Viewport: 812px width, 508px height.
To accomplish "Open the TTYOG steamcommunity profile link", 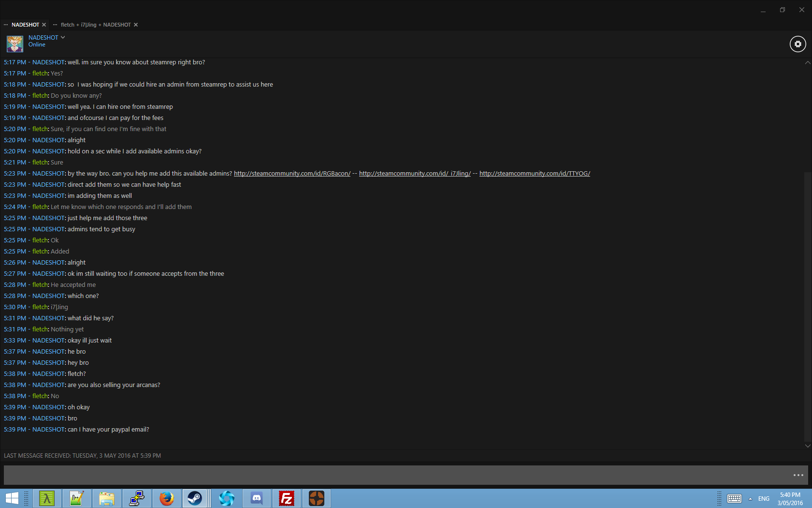I will click(x=535, y=174).
